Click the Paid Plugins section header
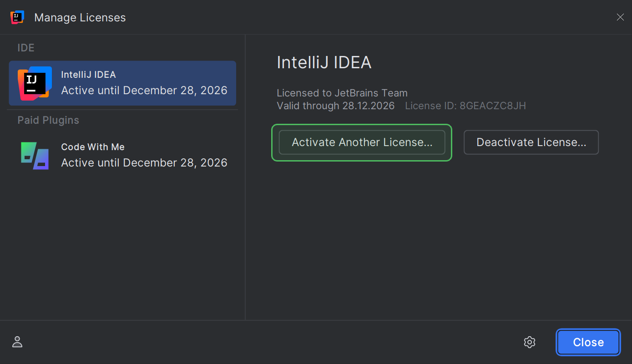The image size is (632, 364). point(48,120)
